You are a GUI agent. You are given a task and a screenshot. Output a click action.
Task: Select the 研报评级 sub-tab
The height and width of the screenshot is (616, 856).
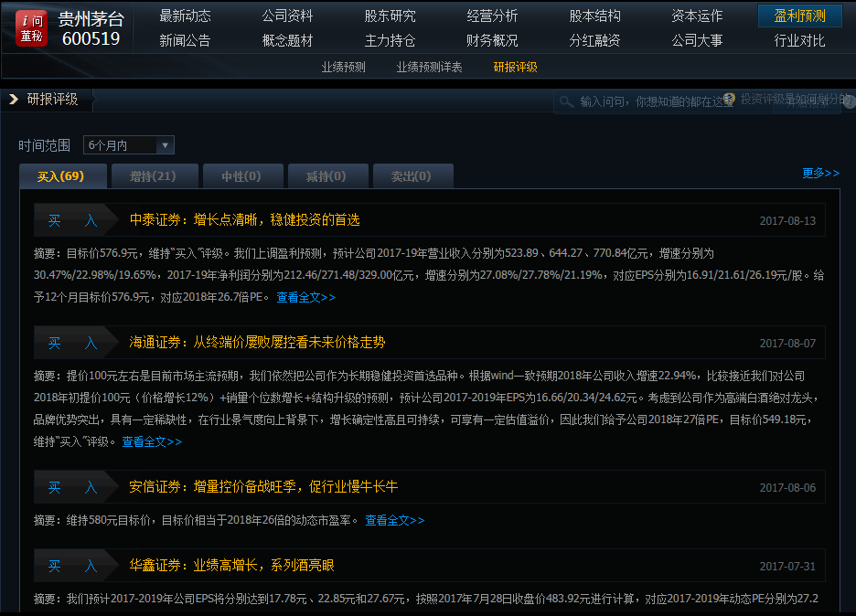pyautogui.click(x=516, y=67)
